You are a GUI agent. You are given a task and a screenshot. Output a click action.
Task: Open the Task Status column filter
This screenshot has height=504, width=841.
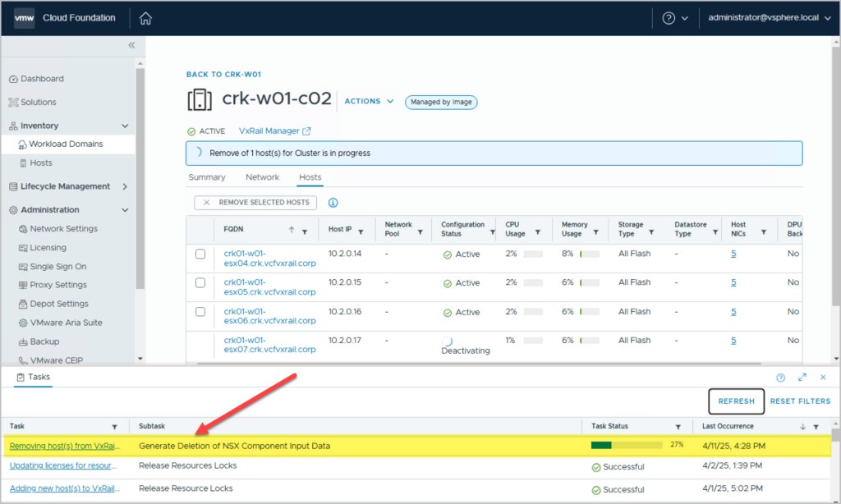(x=678, y=427)
